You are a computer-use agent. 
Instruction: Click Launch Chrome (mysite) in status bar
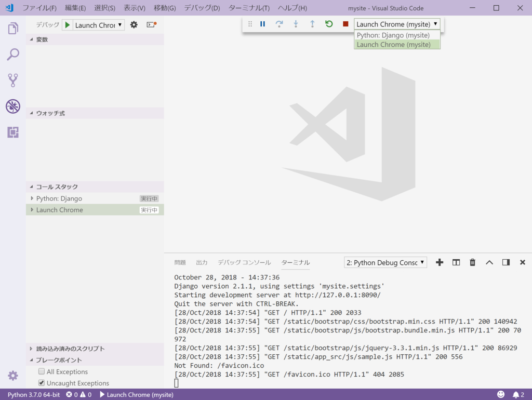tap(137, 395)
